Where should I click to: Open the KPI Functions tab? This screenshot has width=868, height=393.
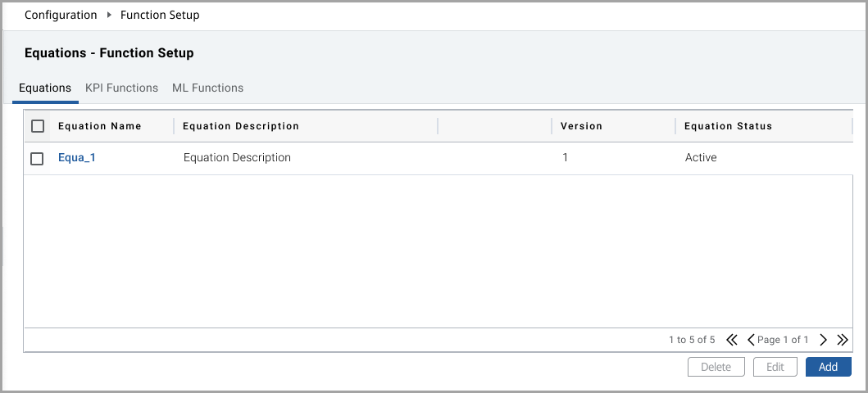121,88
